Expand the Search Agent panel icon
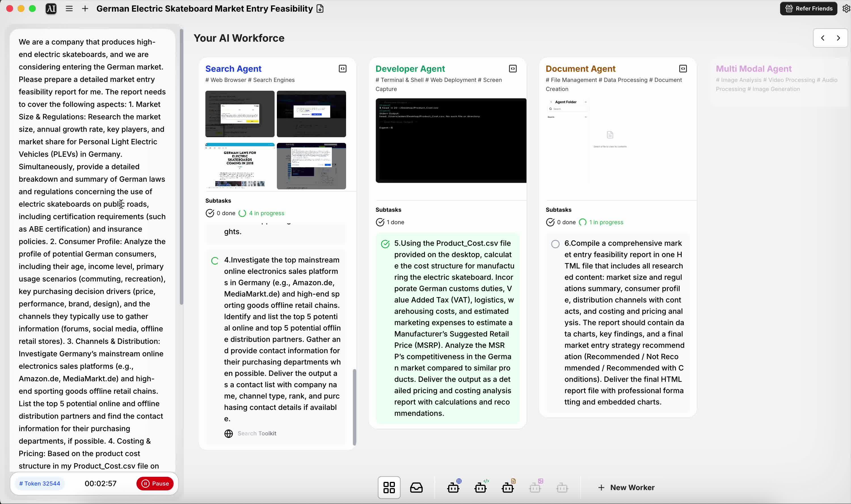The image size is (851, 504). [x=343, y=69]
